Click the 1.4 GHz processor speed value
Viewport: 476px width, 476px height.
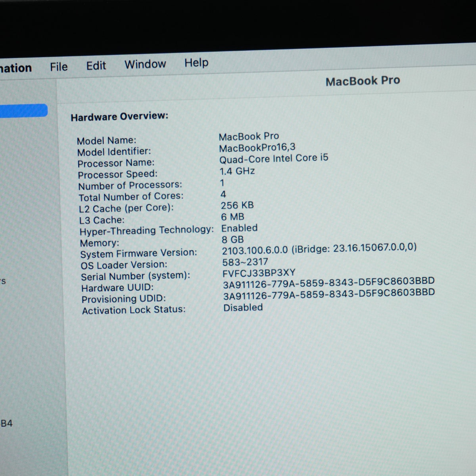tap(237, 171)
